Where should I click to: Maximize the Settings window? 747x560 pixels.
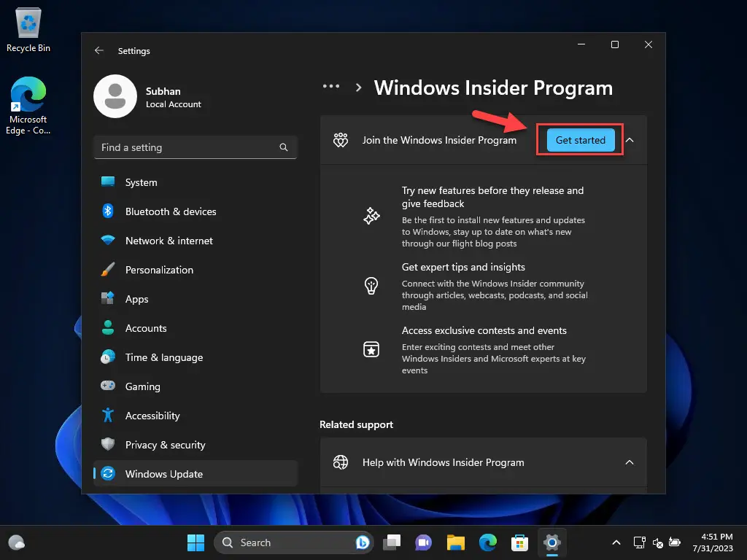click(614, 44)
